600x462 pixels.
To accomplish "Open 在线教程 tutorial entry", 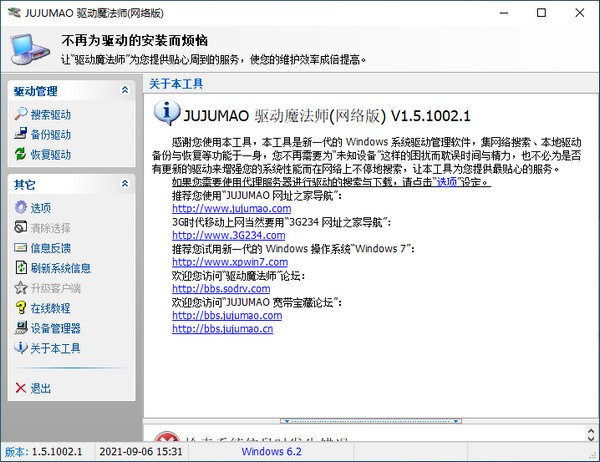I will (51, 308).
